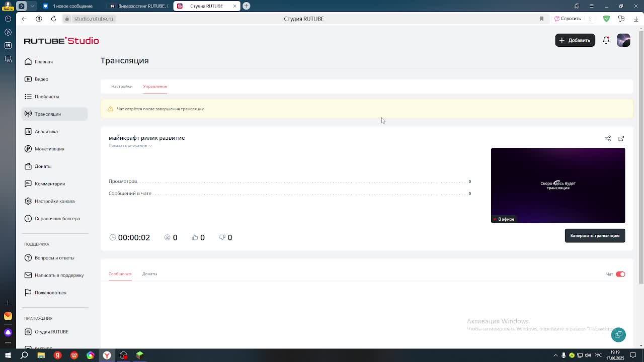The image size is (644, 362).
Task: Click Спросить assistant button
Action: [x=568, y=19]
